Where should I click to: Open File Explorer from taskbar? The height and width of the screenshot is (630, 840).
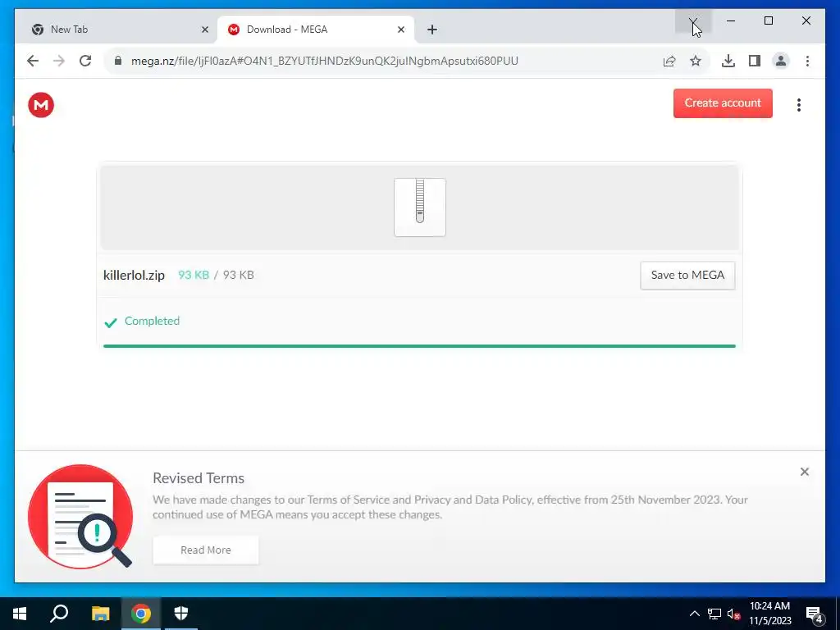(100, 614)
